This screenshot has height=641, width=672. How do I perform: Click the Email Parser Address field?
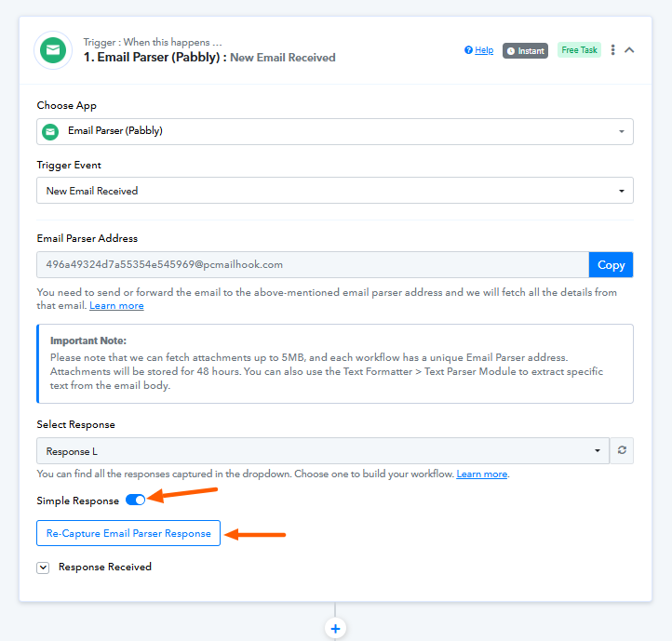tap(313, 265)
